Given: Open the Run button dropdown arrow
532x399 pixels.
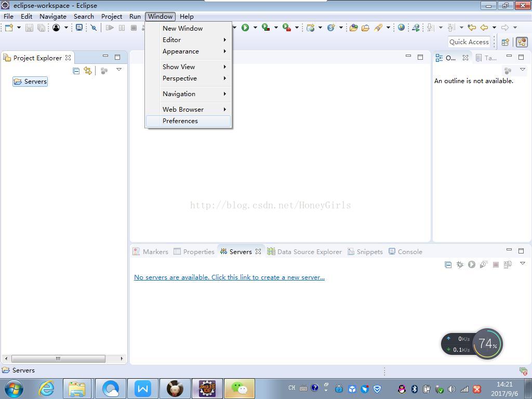Looking at the screenshot, I should coord(255,28).
